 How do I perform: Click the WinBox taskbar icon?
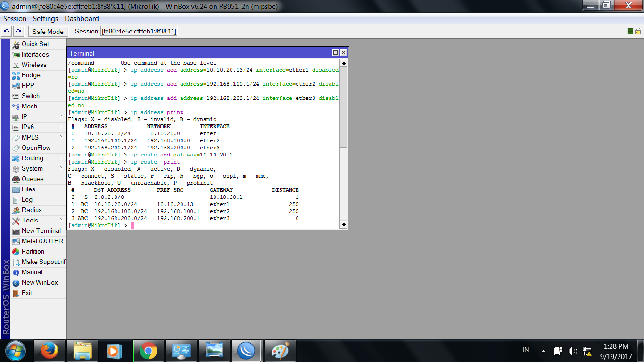pos(246,351)
